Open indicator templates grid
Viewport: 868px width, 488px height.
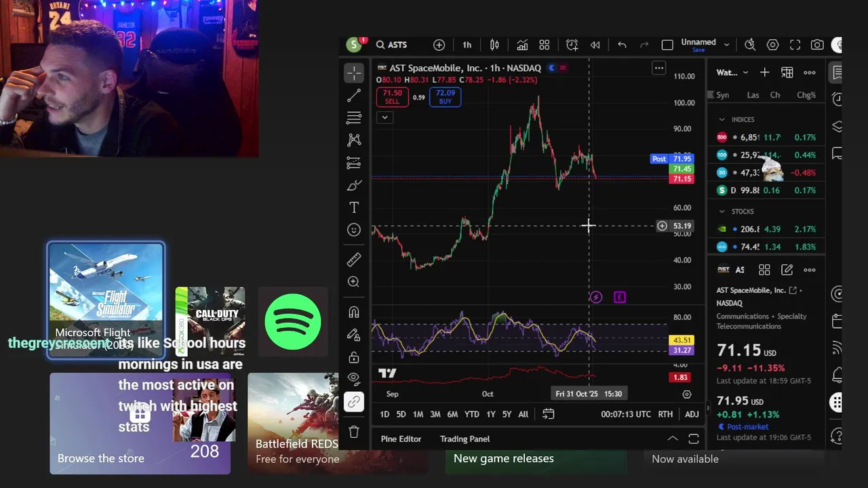pyautogui.click(x=544, y=45)
